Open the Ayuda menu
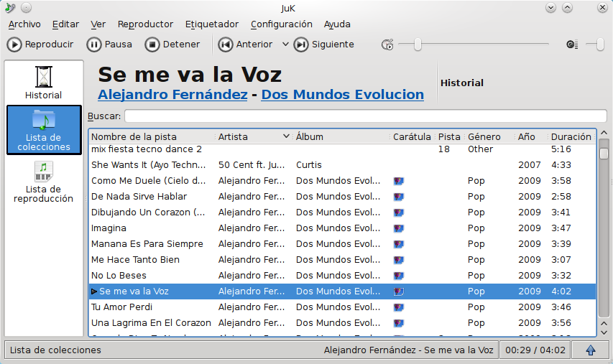Image resolution: width=613 pixels, height=364 pixels. (337, 24)
